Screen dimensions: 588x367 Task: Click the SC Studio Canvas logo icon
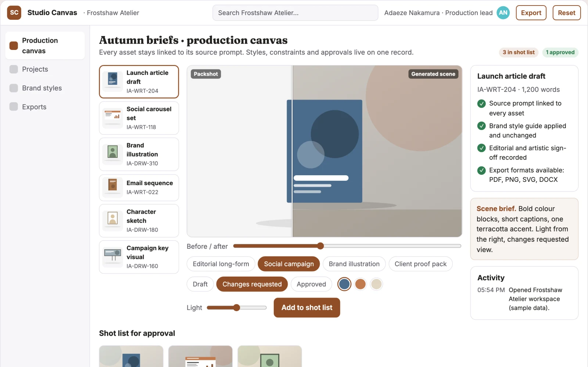pos(14,12)
